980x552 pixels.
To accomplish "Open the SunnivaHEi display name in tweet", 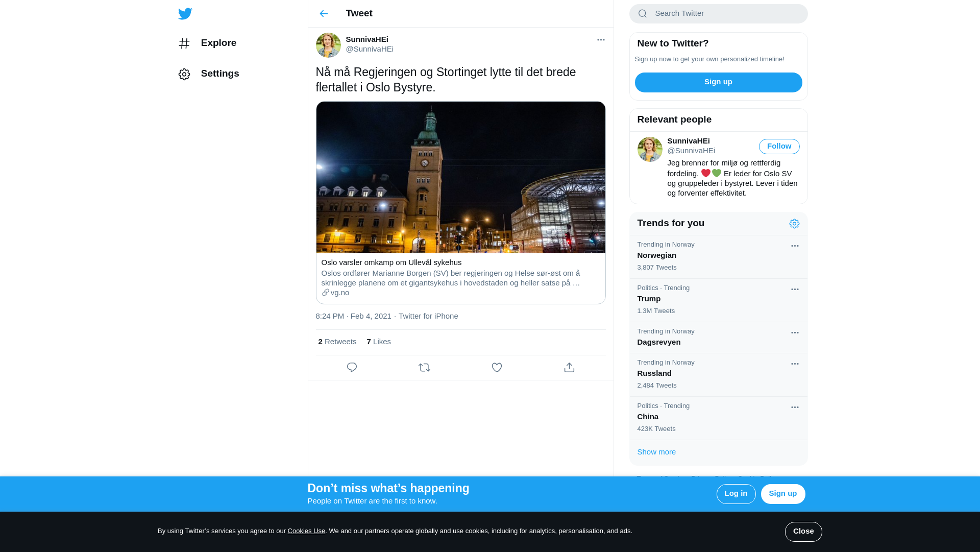I will (x=367, y=39).
